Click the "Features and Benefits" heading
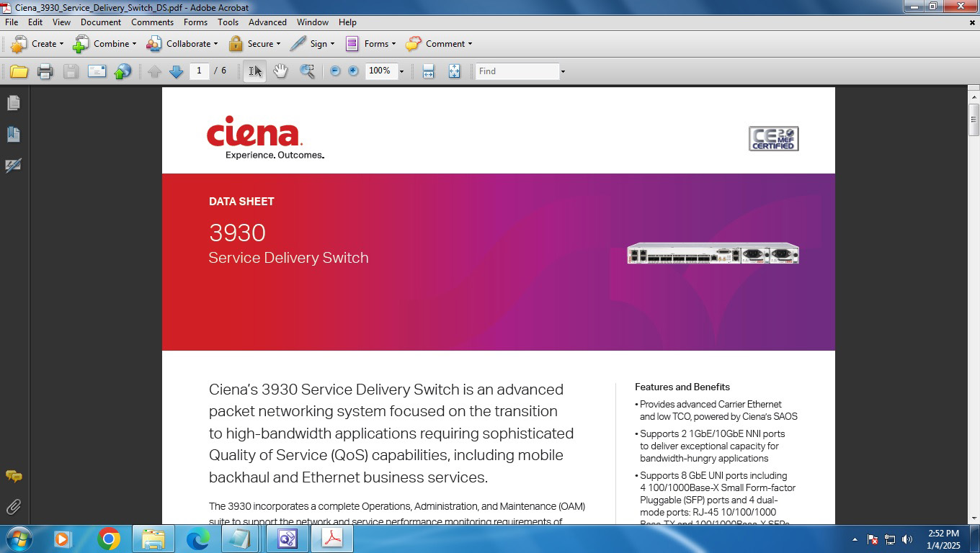The image size is (980, 553). click(x=682, y=387)
